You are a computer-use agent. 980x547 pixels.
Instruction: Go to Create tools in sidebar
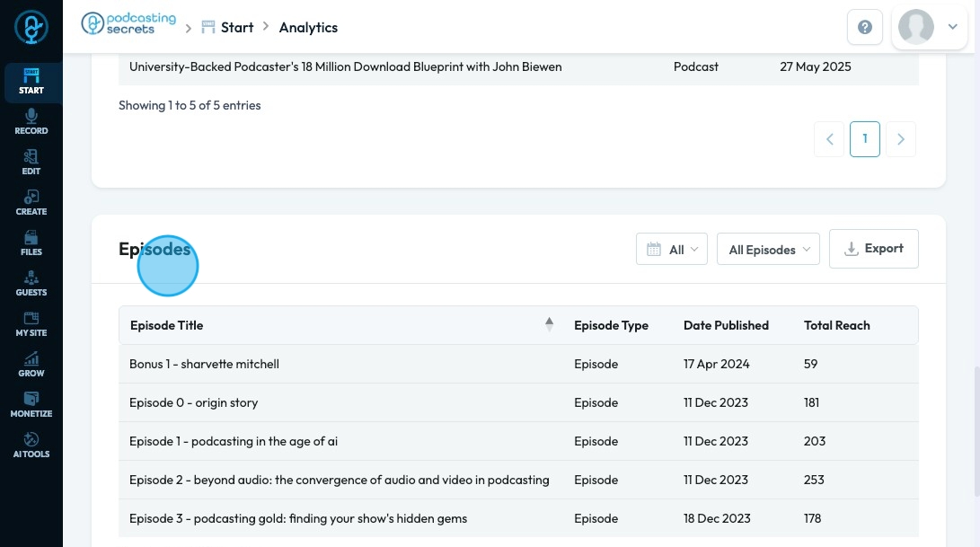click(x=31, y=203)
